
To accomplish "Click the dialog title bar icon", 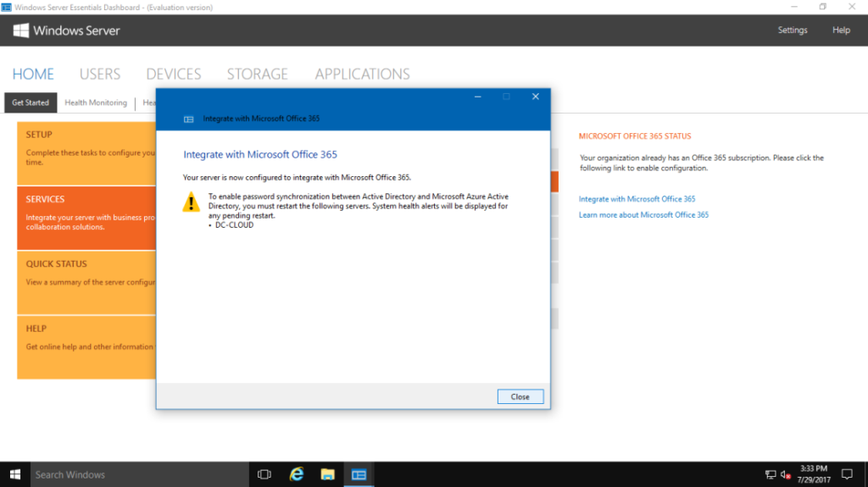I will [x=189, y=119].
